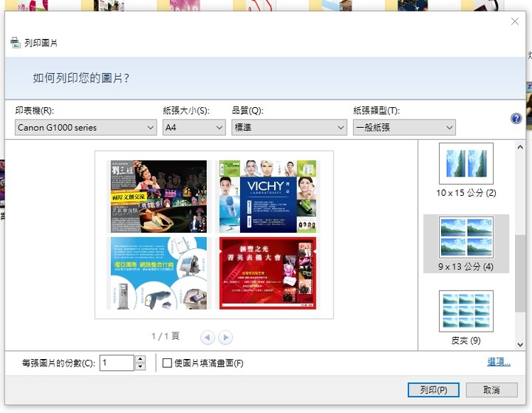Image resolution: width=532 pixels, height=413 pixels.
Task: Open the printer help icon
Action: pos(516,118)
